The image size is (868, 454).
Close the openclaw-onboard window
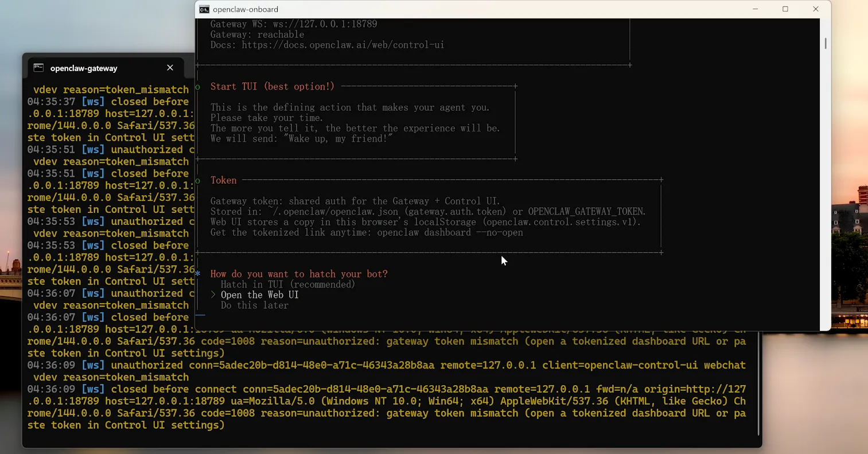[x=815, y=9]
